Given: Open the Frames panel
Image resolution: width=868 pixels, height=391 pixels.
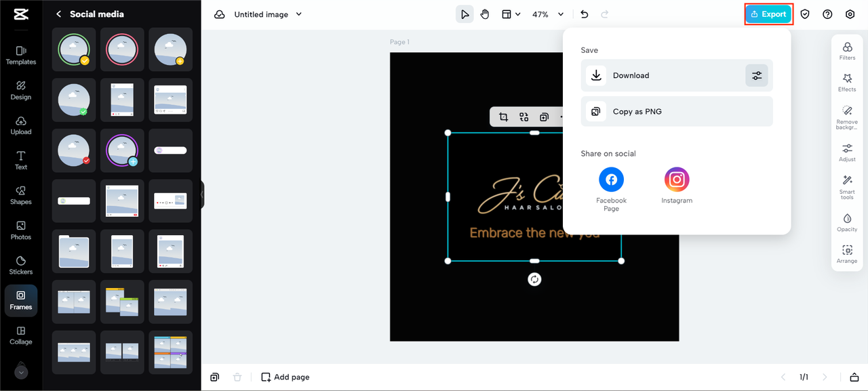Looking at the screenshot, I should point(21,300).
